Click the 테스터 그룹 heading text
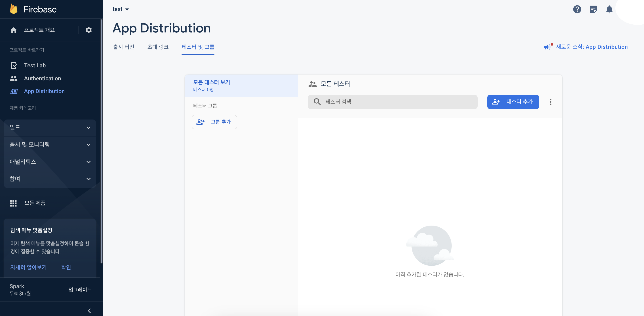The width and height of the screenshot is (644, 316). (205, 106)
